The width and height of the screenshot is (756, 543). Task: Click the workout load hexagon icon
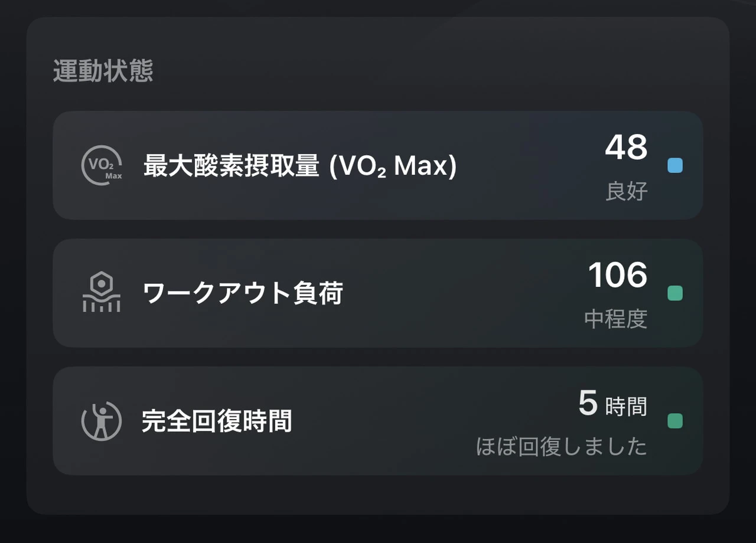pyautogui.click(x=102, y=293)
